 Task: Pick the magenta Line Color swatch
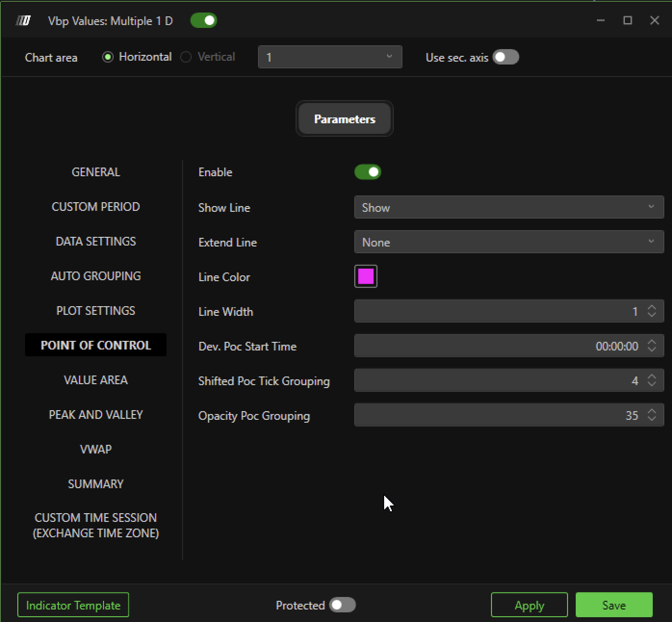tap(366, 277)
